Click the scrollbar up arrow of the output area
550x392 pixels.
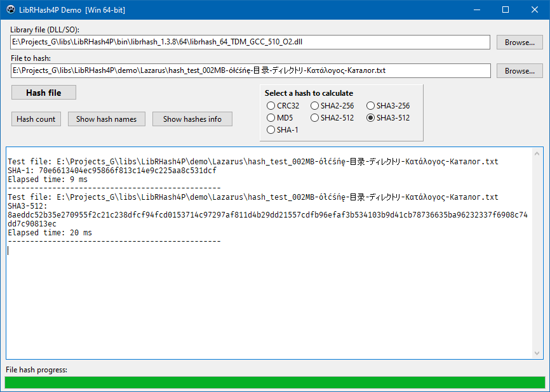click(537, 155)
